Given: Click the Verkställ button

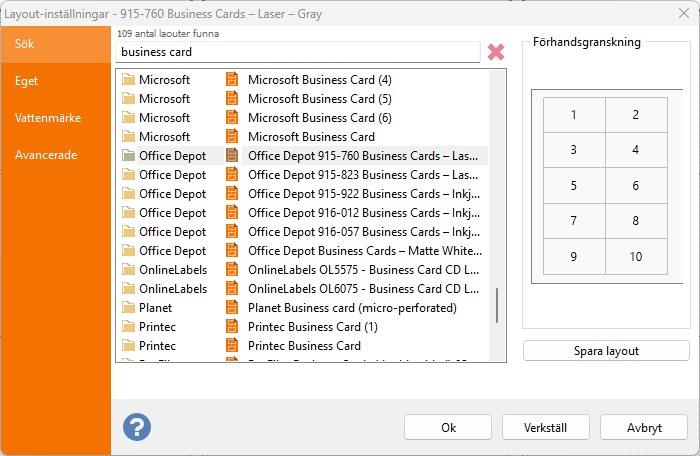Looking at the screenshot, I should pos(546,427).
